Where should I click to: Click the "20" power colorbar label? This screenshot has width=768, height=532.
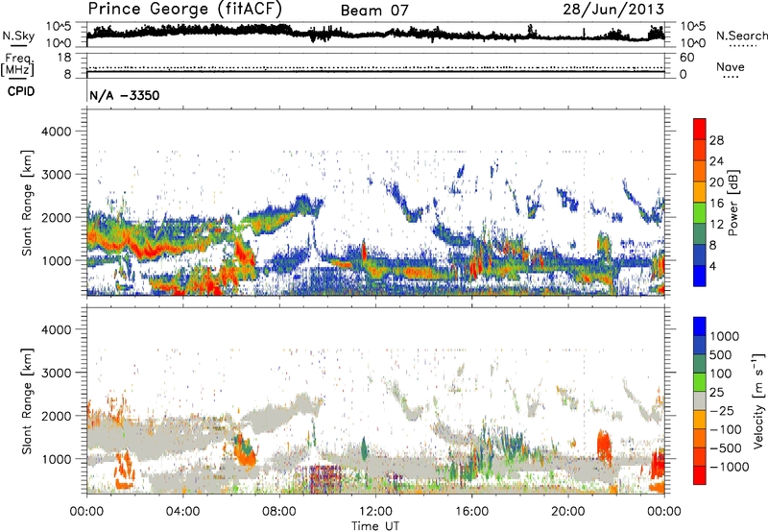click(x=716, y=182)
